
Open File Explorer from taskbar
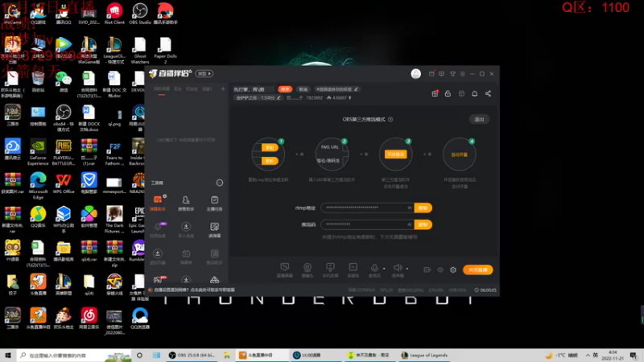coord(227,356)
